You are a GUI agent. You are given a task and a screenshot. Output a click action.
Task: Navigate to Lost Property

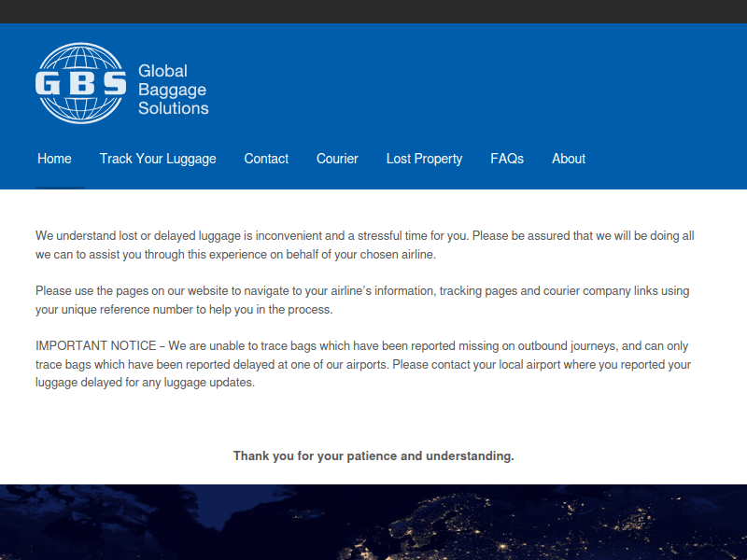424,159
